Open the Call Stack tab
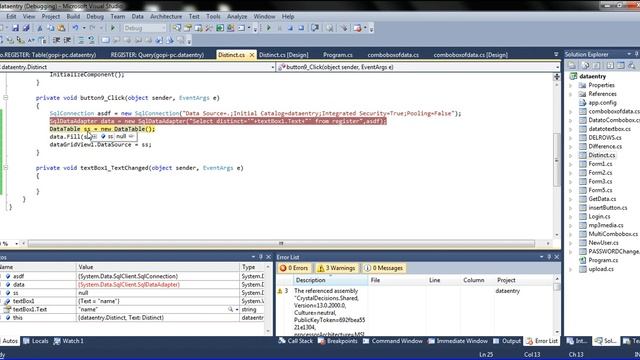 [x=296, y=341]
